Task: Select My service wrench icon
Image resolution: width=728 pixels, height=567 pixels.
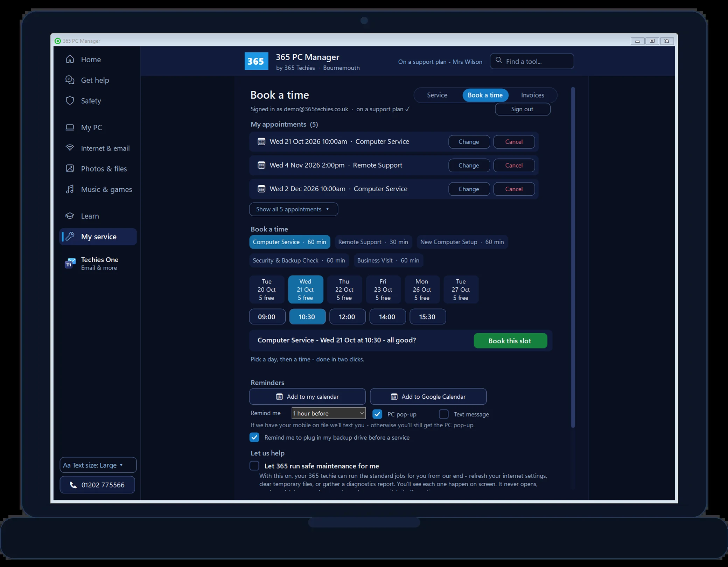Action: point(70,236)
